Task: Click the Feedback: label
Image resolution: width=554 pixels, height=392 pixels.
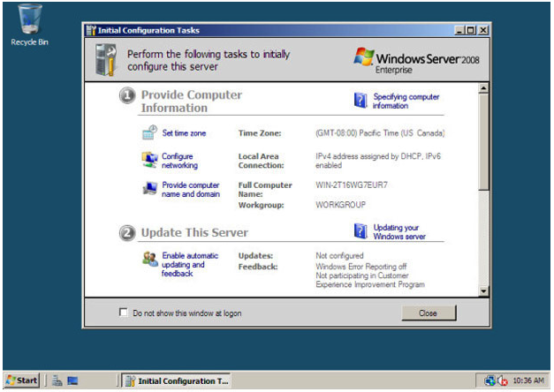Action: [258, 267]
